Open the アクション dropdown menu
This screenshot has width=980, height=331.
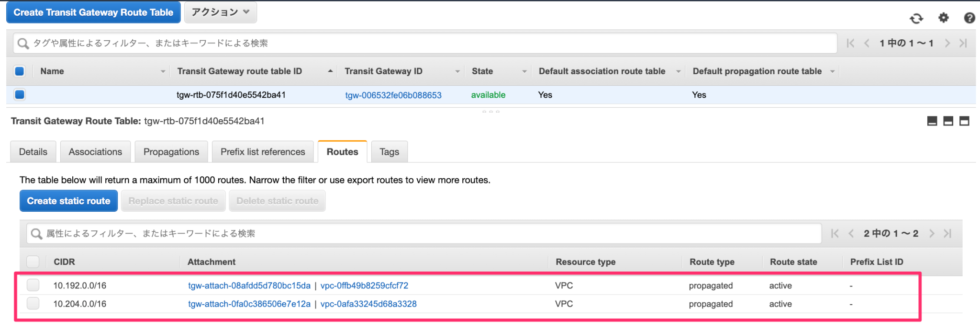click(220, 12)
